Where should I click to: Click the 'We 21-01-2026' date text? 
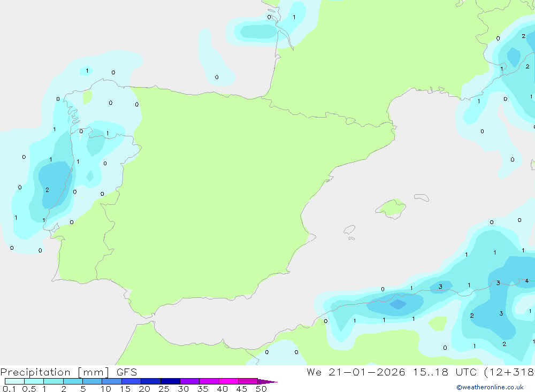click(x=356, y=372)
